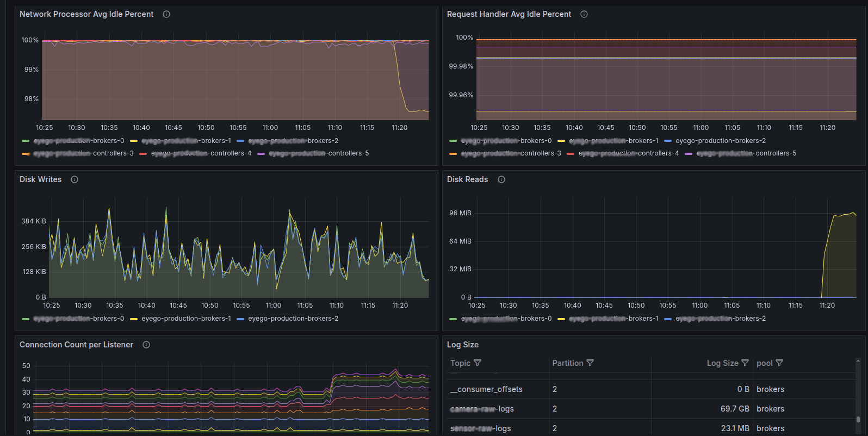The image size is (868, 436).
Task: Select the __consumer_offsets topic cell
Action: [x=486, y=389]
